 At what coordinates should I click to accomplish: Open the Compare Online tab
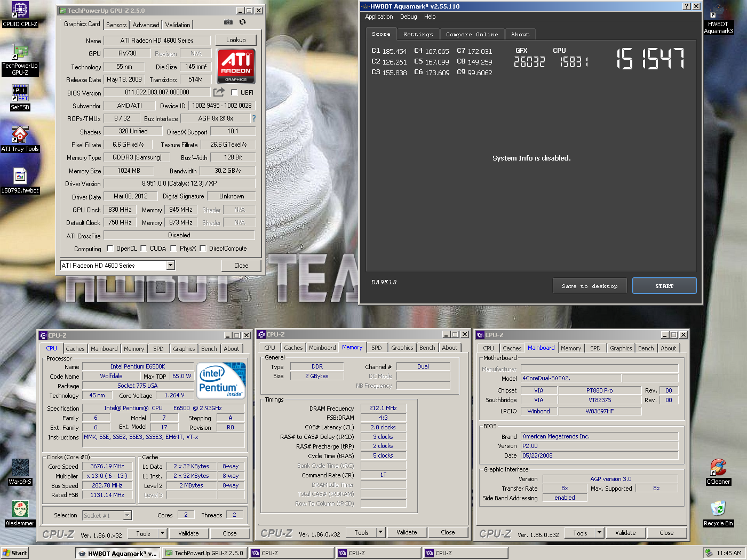pos(472,34)
